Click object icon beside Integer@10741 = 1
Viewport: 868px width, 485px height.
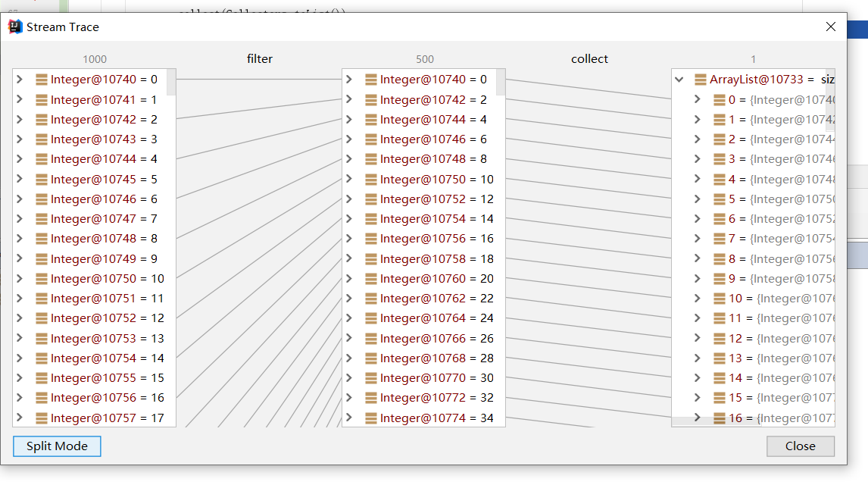coord(42,99)
